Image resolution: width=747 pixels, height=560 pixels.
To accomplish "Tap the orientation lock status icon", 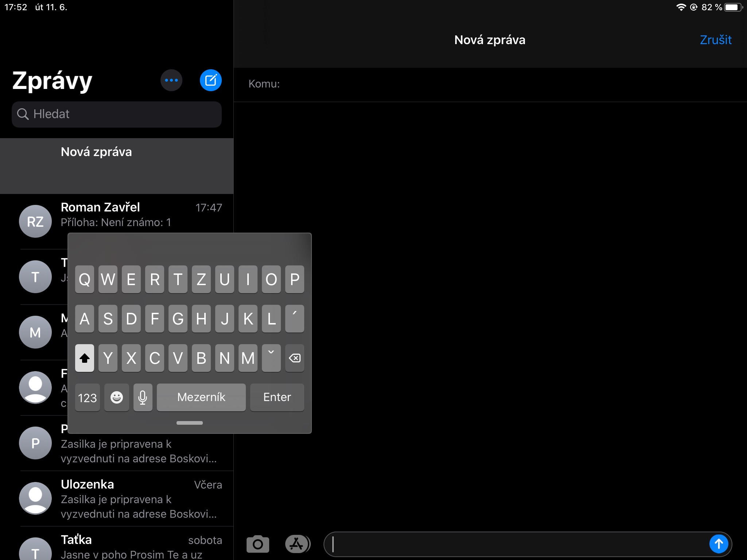I will pyautogui.click(x=694, y=7).
